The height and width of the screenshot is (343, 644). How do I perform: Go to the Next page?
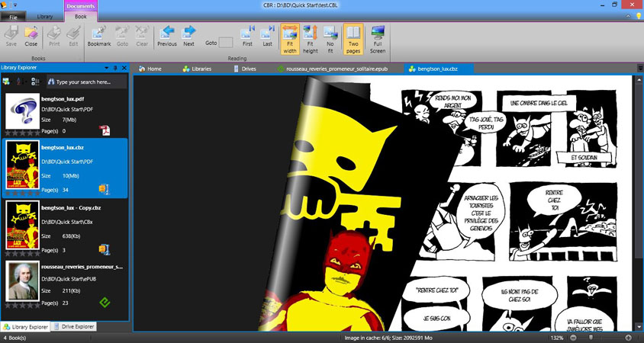pyautogui.click(x=188, y=36)
